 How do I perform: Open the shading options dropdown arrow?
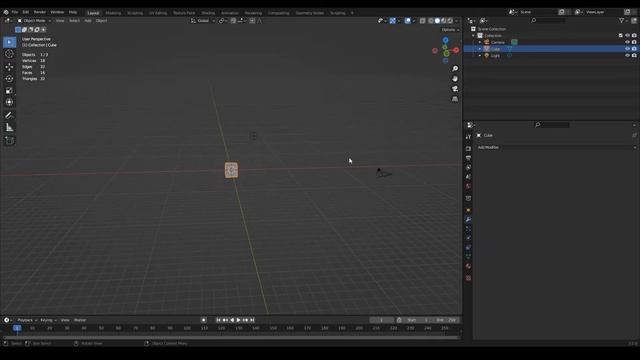[456, 21]
